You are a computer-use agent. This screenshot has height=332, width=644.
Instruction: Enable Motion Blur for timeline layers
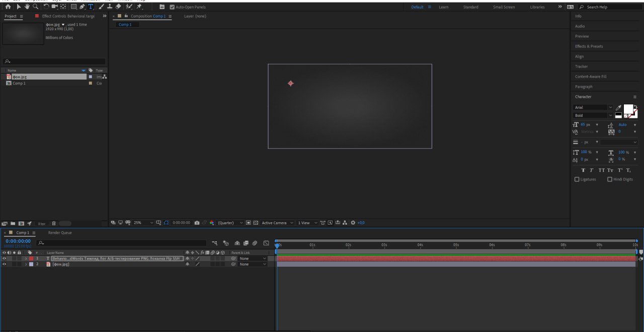255,243
